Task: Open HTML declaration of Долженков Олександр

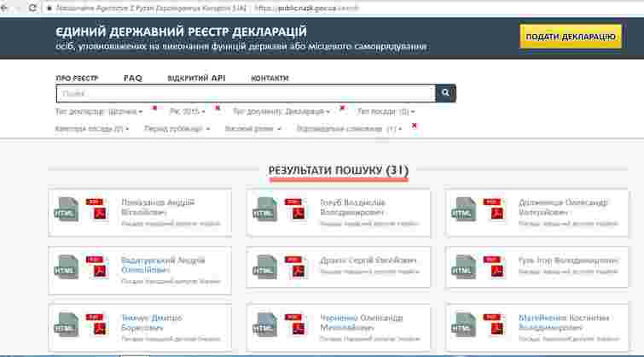Action: pyautogui.click(x=465, y=212)
